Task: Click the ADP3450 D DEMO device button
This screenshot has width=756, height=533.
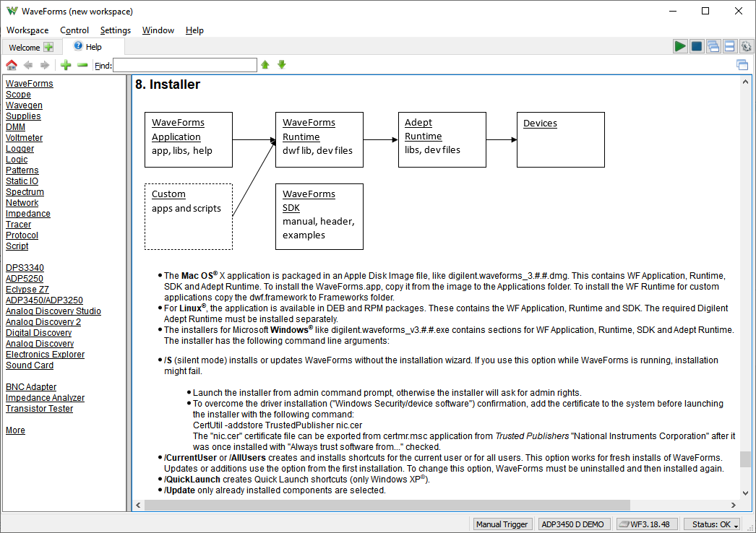Action: pos(573,524)
